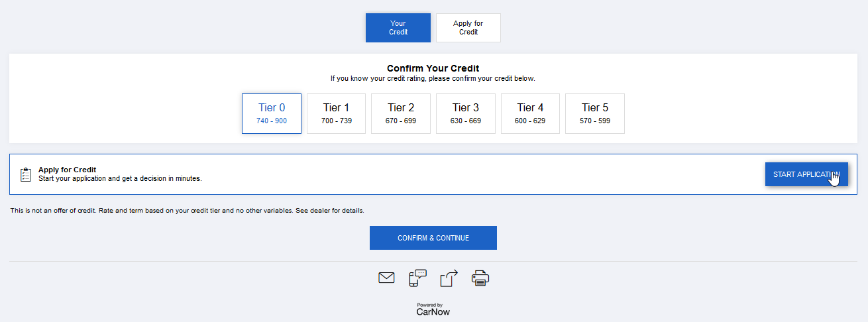Select Tier 1 credit range 700 - 739

pyautogui.click(x=336, y=113)
